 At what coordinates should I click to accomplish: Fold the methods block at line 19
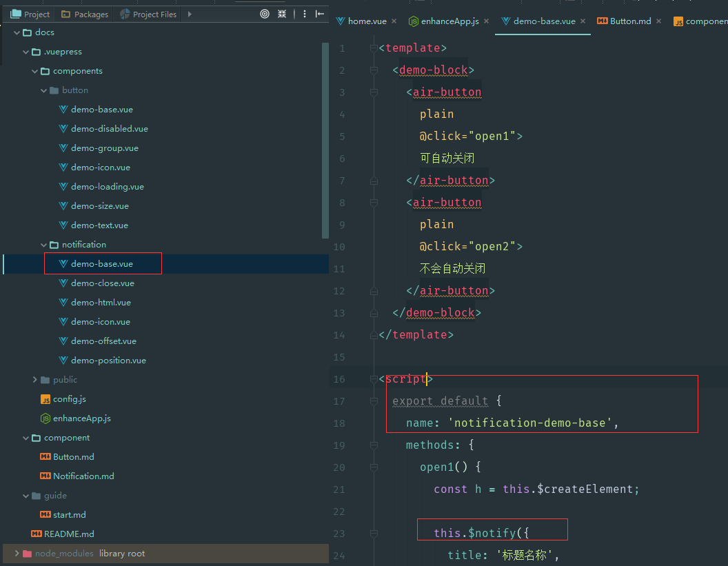(x=374, y=445)
